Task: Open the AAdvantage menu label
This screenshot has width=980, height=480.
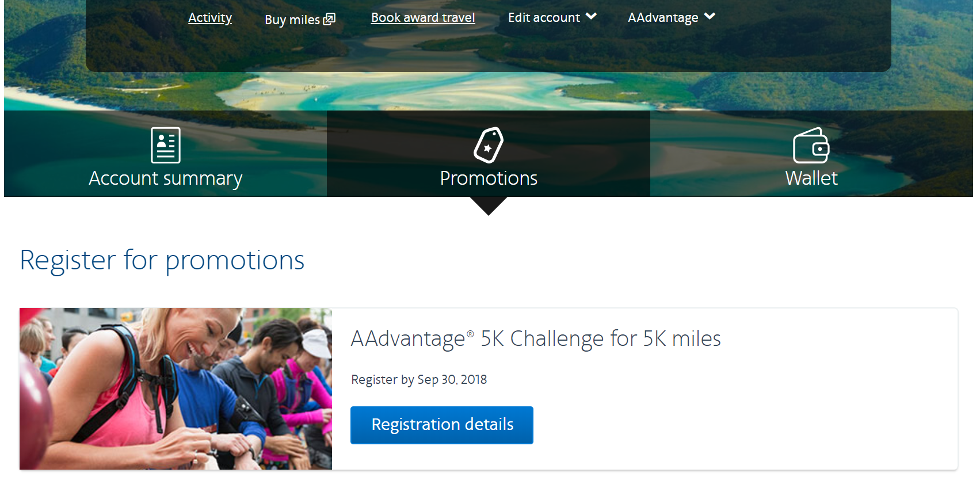Action: (663, 18)
